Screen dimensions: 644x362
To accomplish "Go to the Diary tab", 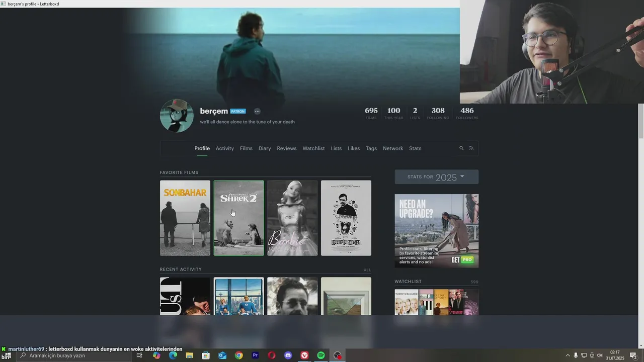I will 265,148.
